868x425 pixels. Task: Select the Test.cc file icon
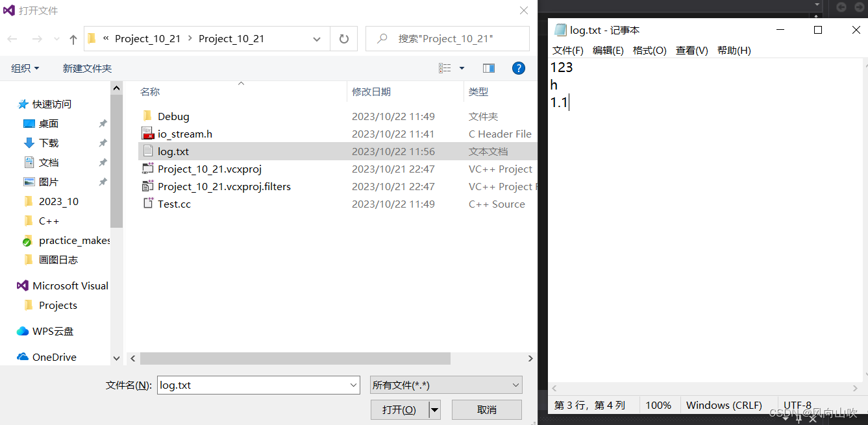[147, 204]
